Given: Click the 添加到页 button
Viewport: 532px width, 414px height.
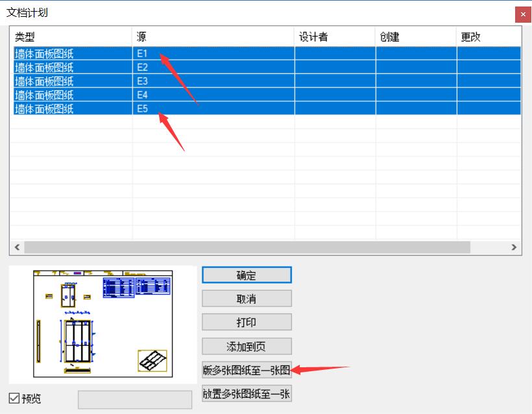Looking at the screenshot, I should pyautogui.click(x=247, y=346).
